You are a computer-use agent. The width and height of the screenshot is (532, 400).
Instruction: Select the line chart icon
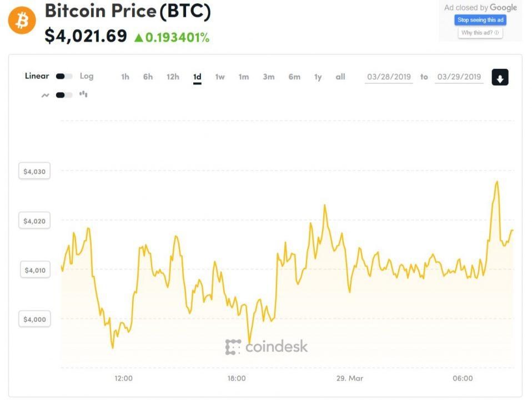pyautogui.click(x=45, y=95)
